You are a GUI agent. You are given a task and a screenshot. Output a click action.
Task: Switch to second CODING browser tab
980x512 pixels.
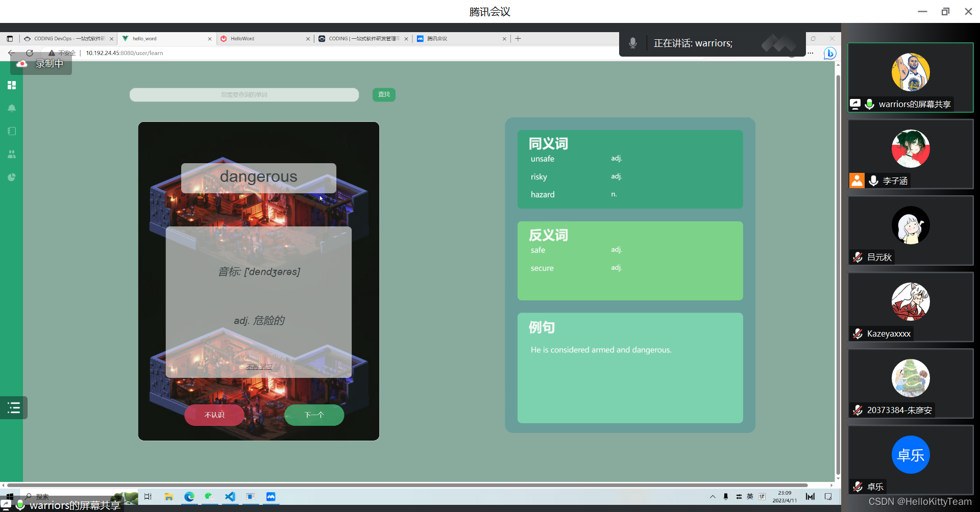(363, 39)
